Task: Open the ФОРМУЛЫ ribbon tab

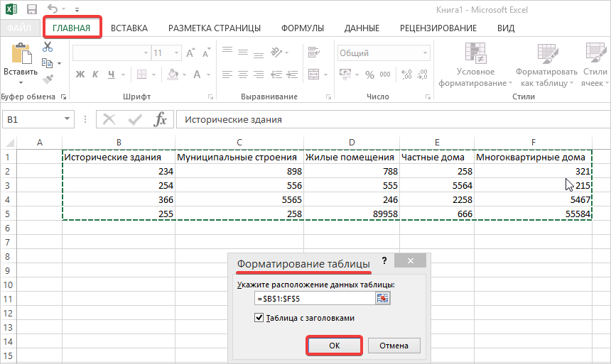Action: click(303, 28)
